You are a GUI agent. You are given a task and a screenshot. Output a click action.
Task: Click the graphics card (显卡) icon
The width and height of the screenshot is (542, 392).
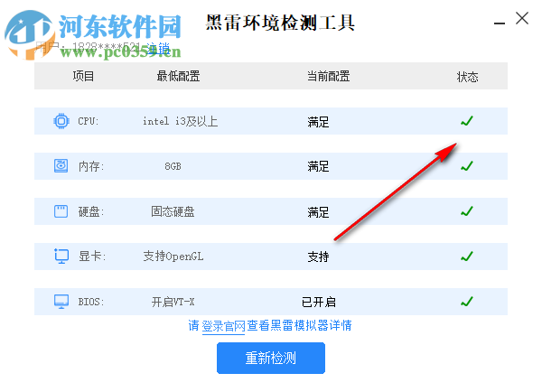pyautogui.click(x=61, y=257)
